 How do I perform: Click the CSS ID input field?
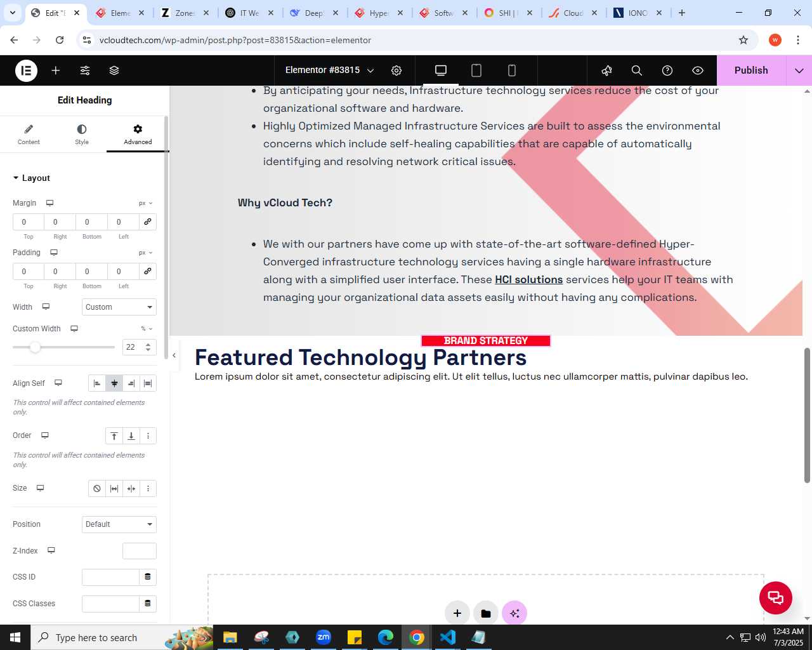110,577
